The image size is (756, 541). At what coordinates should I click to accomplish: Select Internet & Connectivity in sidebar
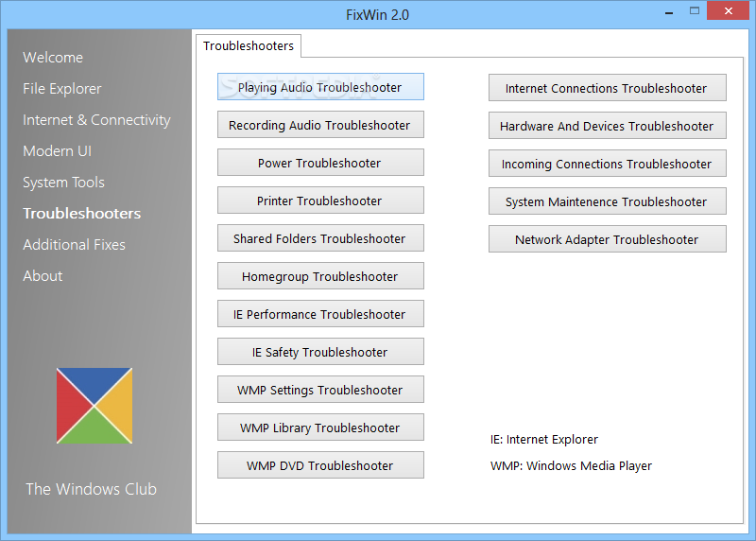pos(97,120)
